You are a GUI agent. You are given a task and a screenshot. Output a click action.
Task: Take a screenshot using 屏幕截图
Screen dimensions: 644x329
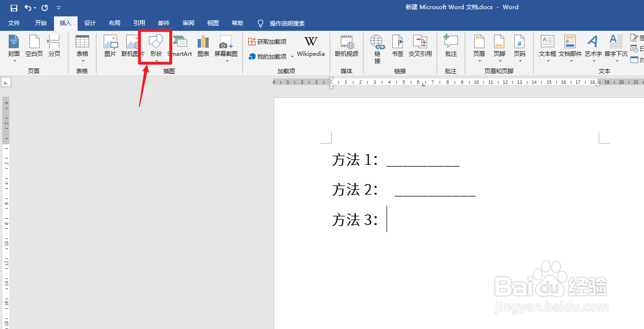[226, 47]
